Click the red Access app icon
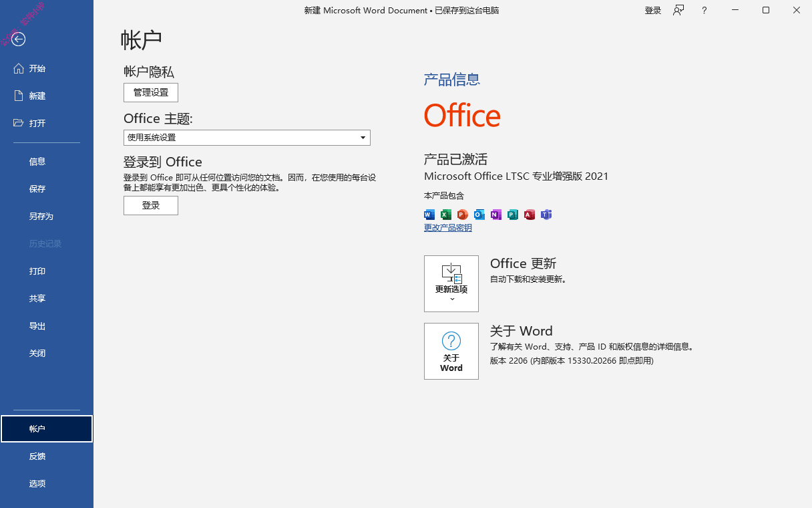This screenshot has width=812, height=508. (x=530, y=215)
